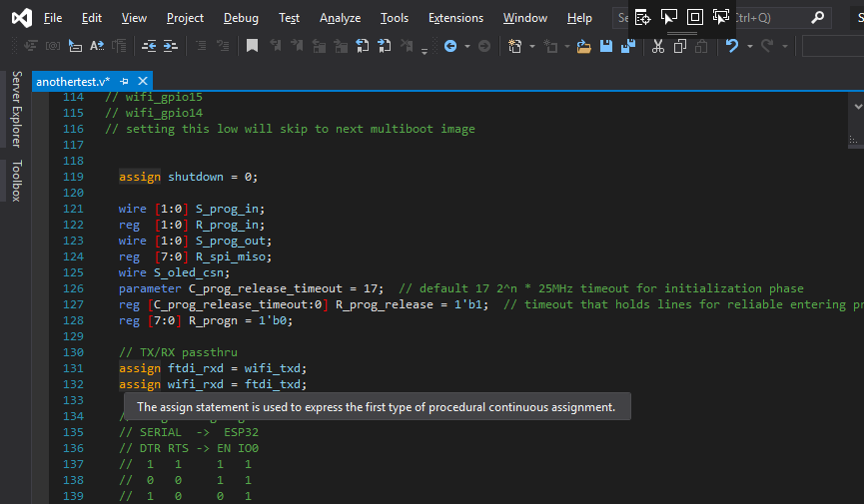Decrease line indent in toolbar
This screenshot has width=864, height=504.
pyautogui.click(x=149, y=46)
